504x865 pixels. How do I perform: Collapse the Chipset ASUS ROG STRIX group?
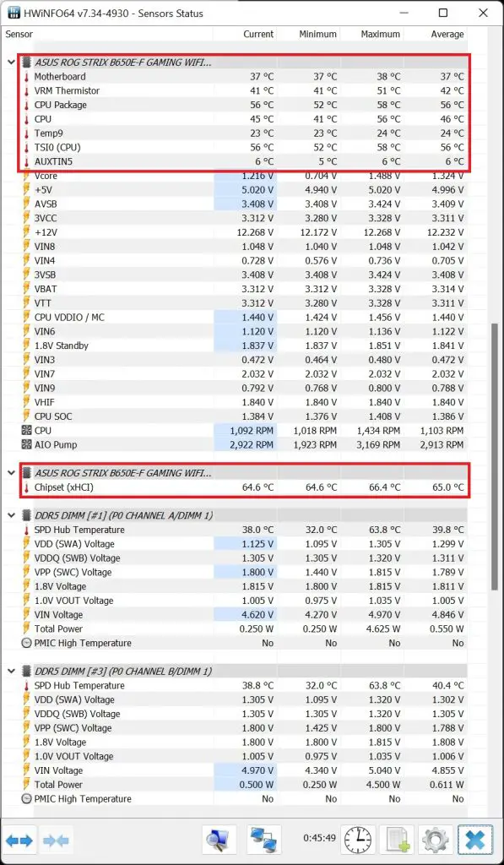[11, 473]
